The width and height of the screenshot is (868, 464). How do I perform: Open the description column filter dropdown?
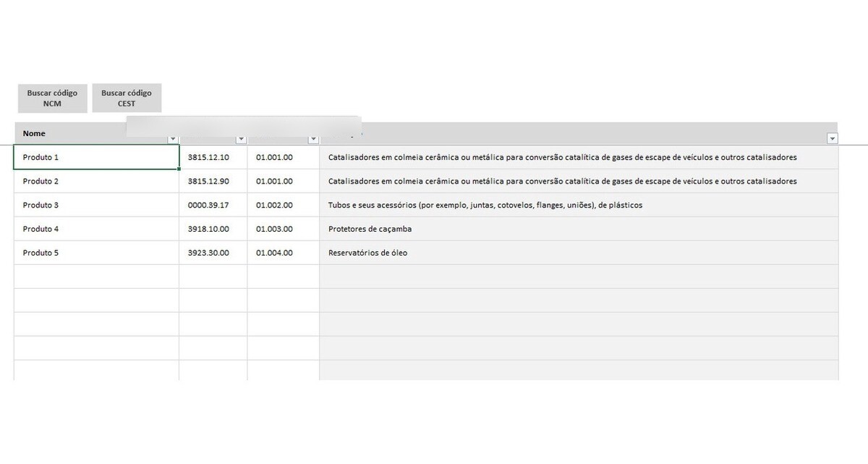[x=832, y=138]
